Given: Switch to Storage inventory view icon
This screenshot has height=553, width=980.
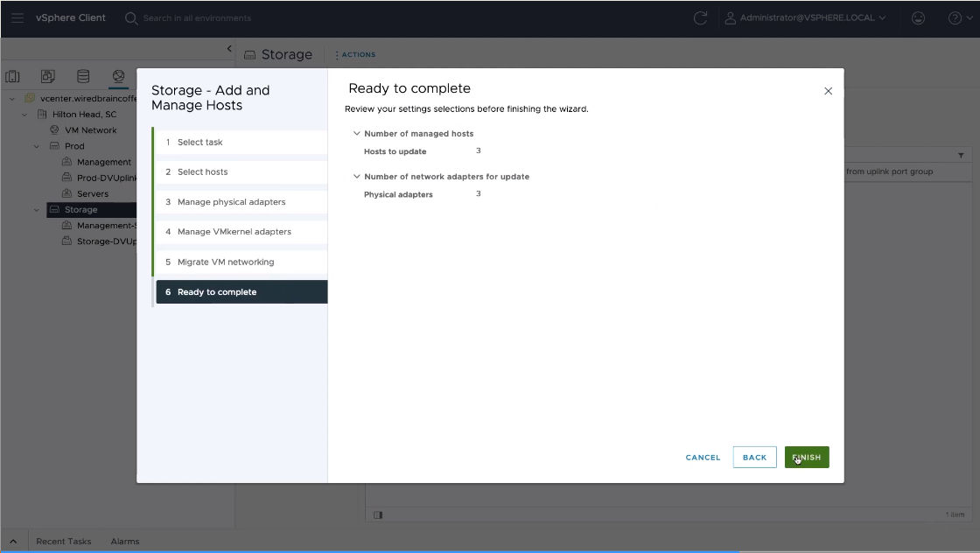Looking at the screenshot, I should tap(83, 77).
